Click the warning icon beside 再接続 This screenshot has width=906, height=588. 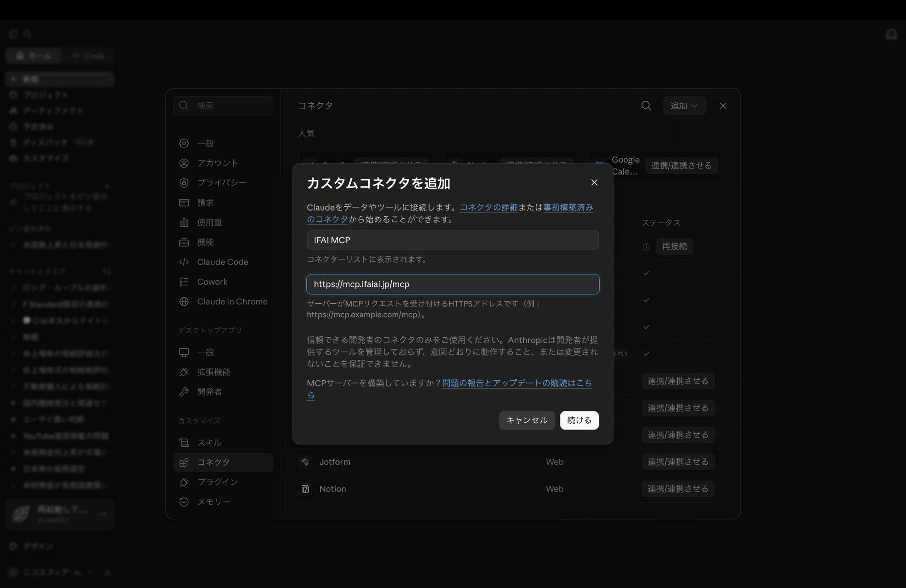646,246
